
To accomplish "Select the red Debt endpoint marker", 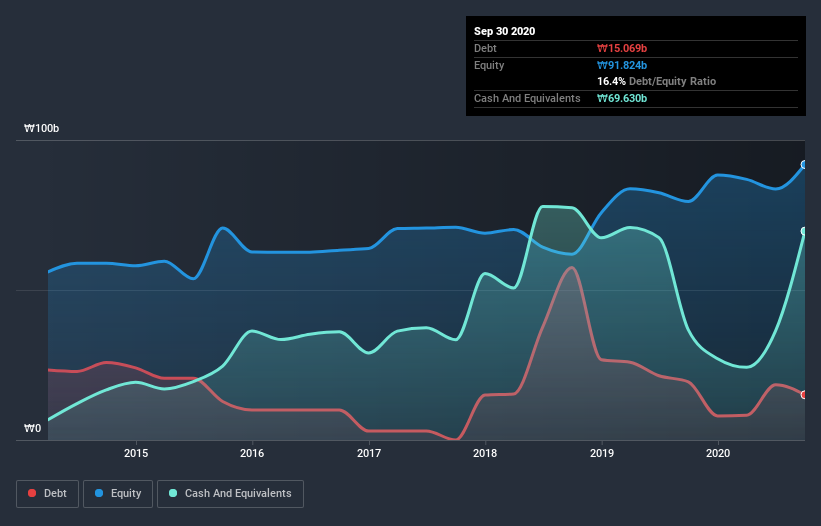I will 804,395.
